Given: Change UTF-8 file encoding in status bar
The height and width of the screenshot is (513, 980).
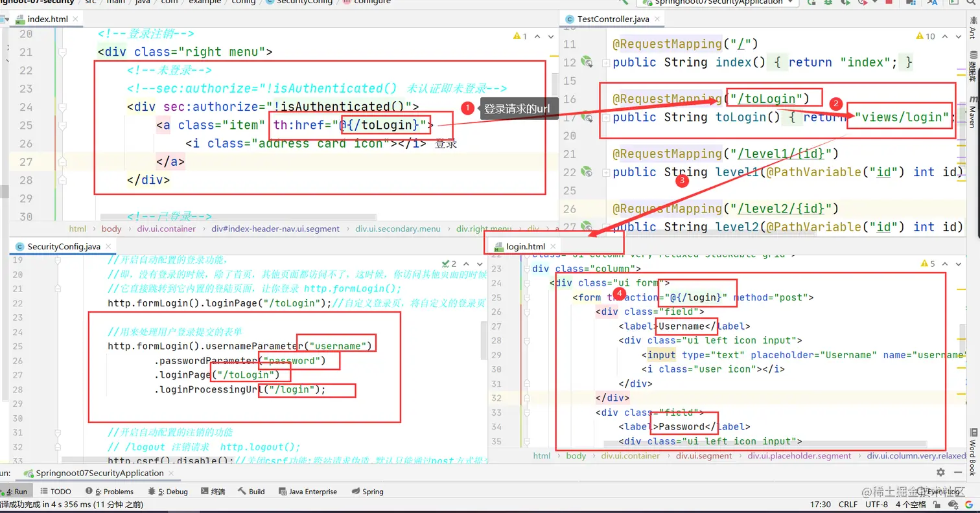Looking at the screenshot, I should tap(877, 505).
